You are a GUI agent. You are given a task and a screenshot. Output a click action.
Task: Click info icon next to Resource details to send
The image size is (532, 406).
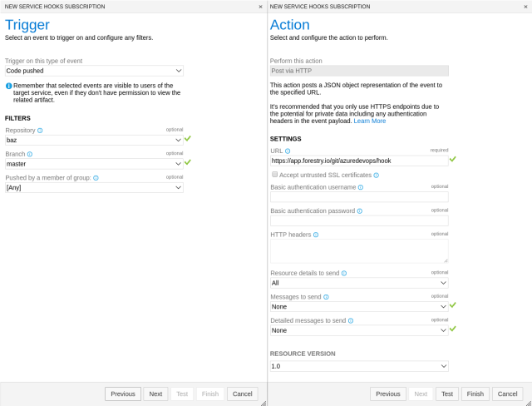(x=344, y=273)
